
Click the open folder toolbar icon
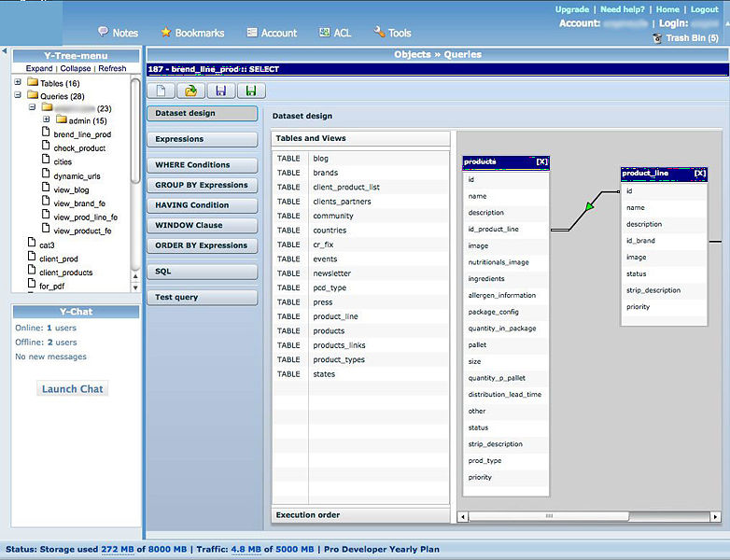(190, 91)
